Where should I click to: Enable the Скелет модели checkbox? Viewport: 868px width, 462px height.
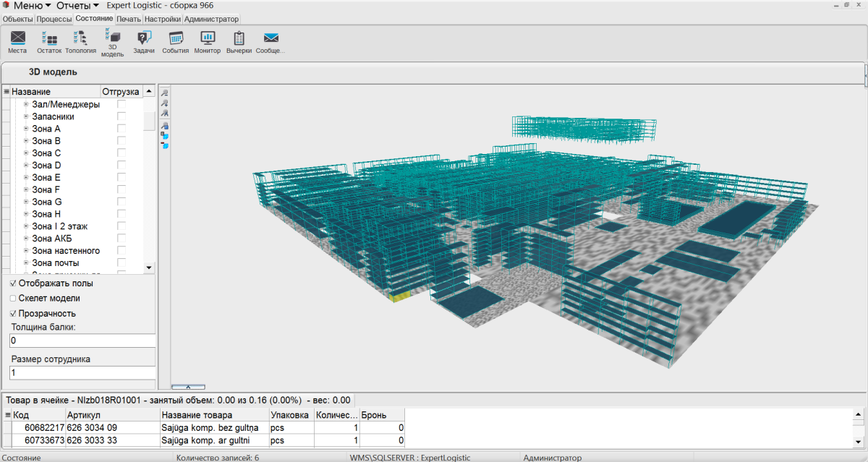pos(13,299)
